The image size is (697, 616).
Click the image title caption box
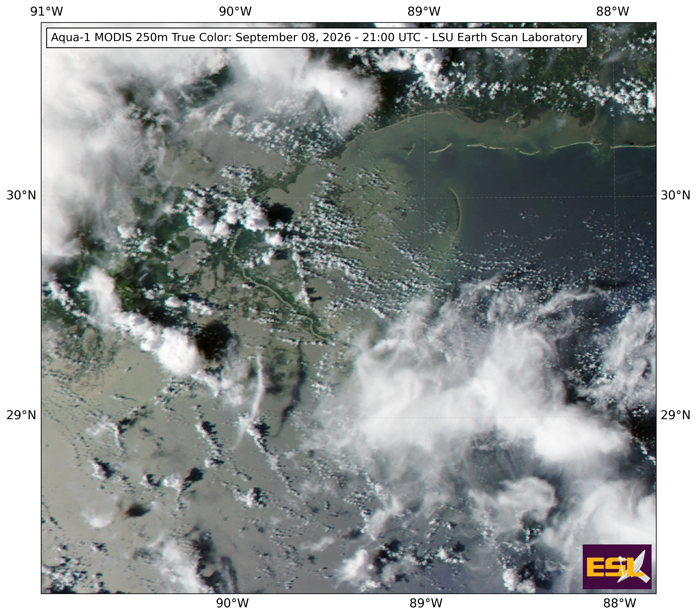[317, 38]
